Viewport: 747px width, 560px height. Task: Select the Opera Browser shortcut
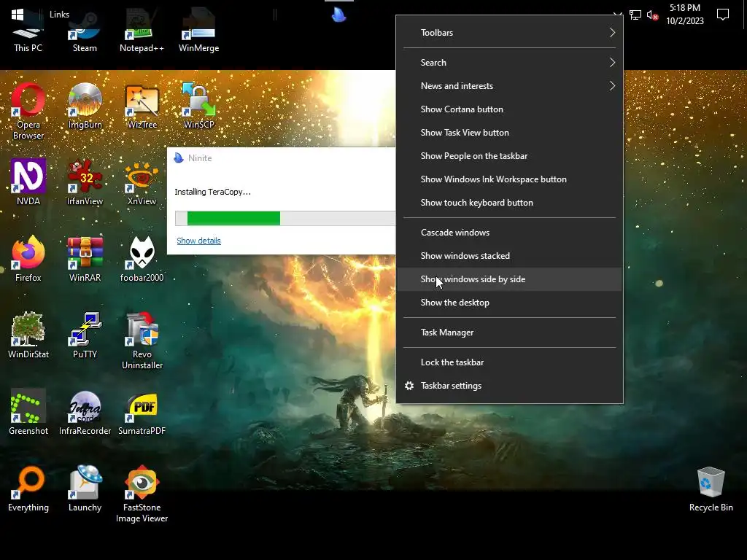tap(28, 112)
